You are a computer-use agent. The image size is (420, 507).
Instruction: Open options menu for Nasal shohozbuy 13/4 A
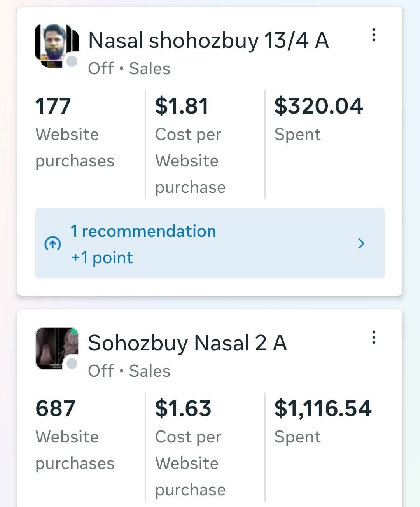(374, 35)
